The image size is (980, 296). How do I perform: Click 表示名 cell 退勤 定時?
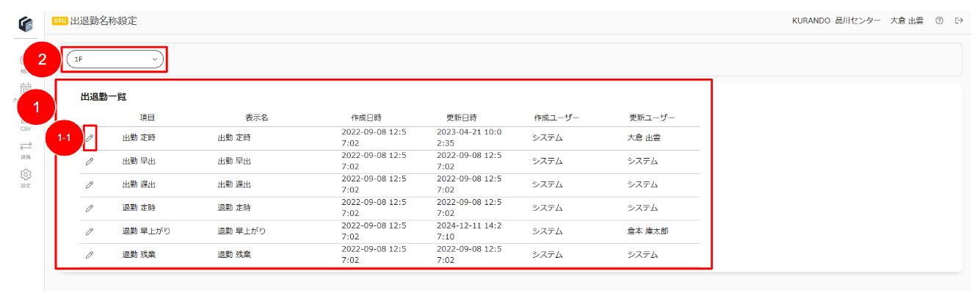click(x=234, y=208)
